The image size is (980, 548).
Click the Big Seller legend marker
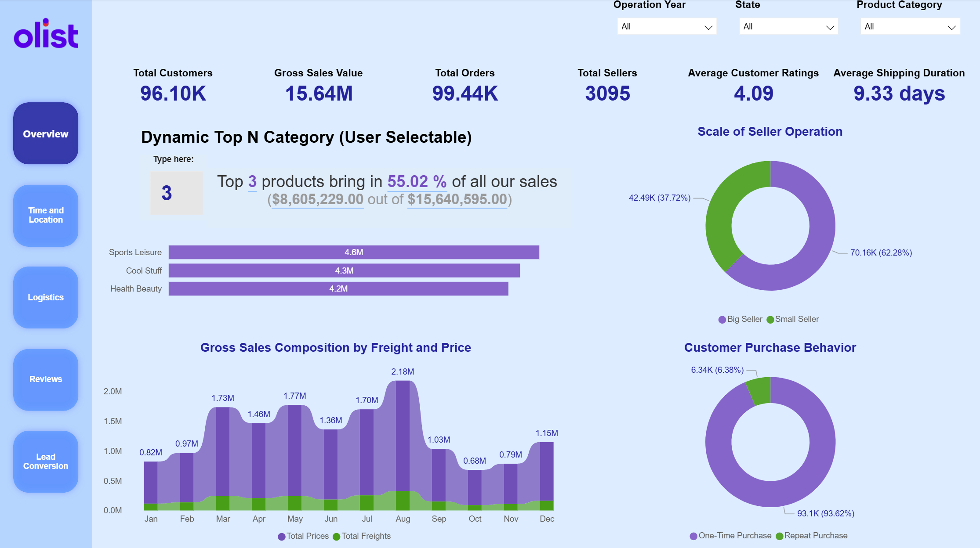pos(722,320)
